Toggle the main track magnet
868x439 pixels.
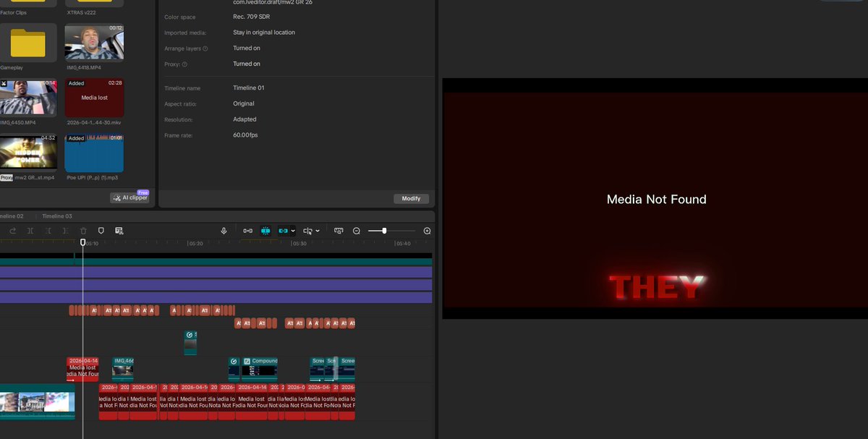(x=248, y=231)
